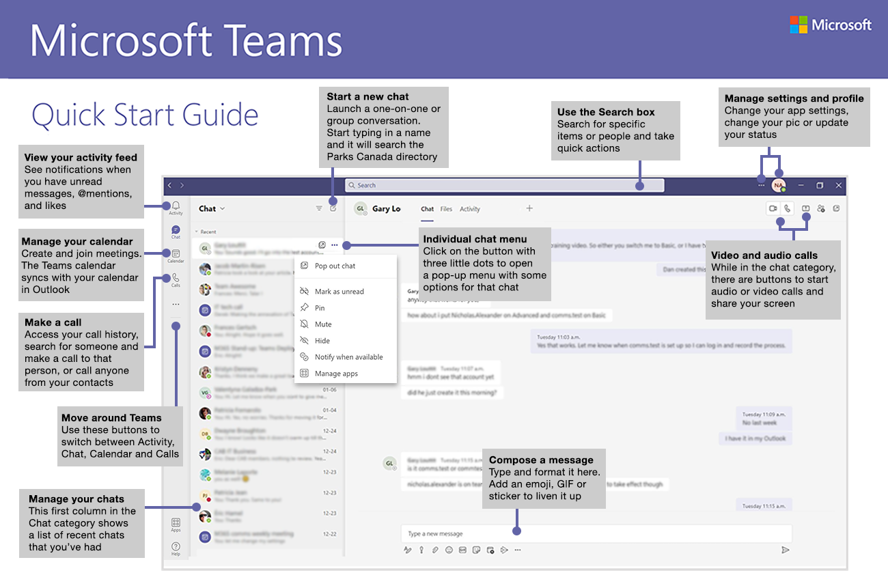Select Mark as unread
This screenshot has width=888, height=588.
tap(346, 292)
